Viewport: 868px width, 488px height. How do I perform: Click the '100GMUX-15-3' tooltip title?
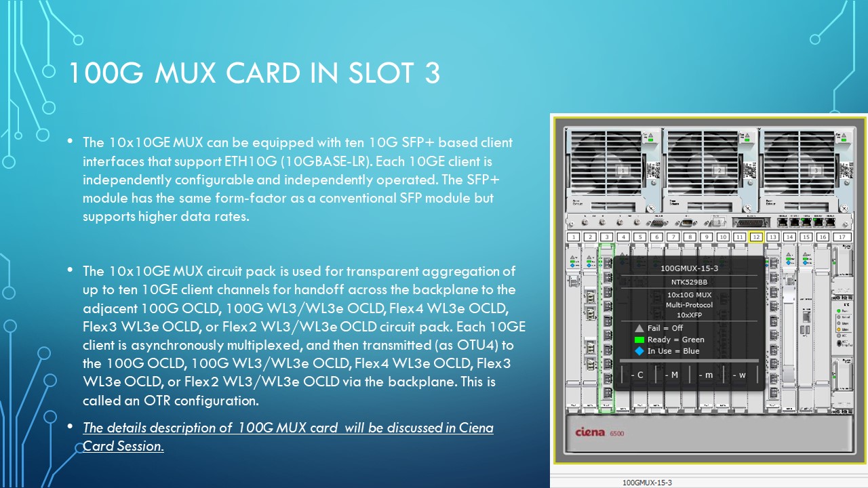689,268
